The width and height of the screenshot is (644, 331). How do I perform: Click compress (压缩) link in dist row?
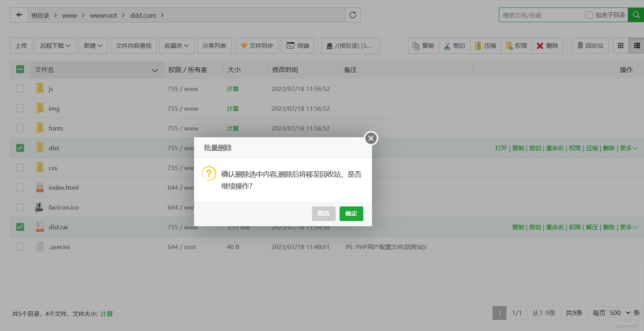592,148
